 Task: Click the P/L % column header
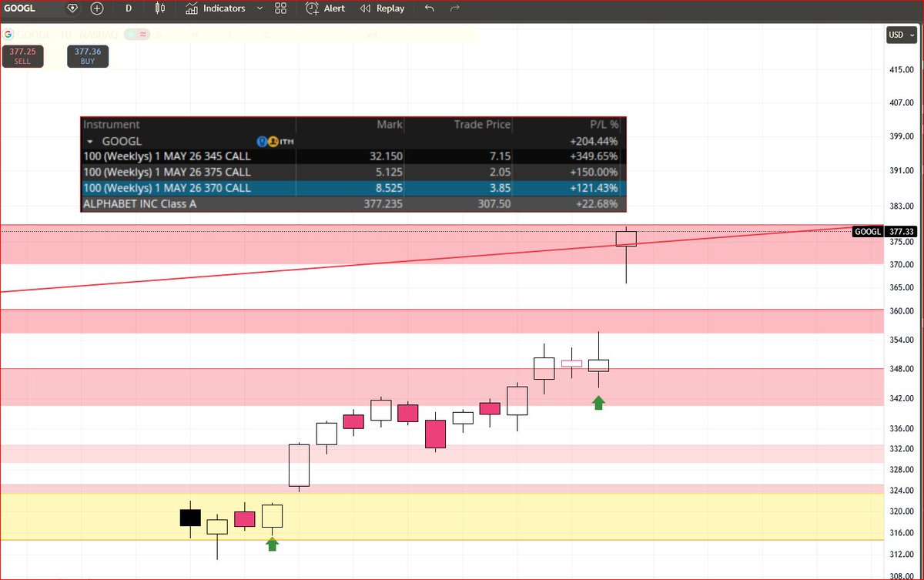click(x=604, y=125)
